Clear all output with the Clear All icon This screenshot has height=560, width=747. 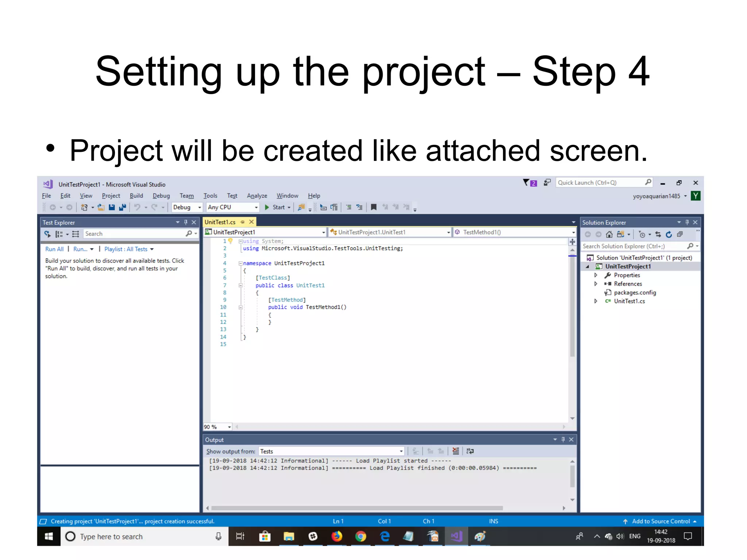(x=456, y=451)
